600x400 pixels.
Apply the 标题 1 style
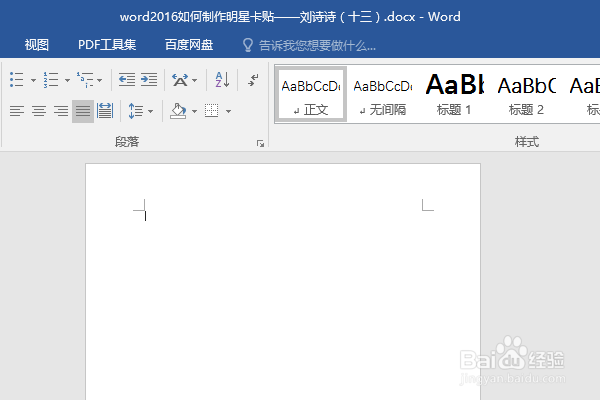(454, 94)
